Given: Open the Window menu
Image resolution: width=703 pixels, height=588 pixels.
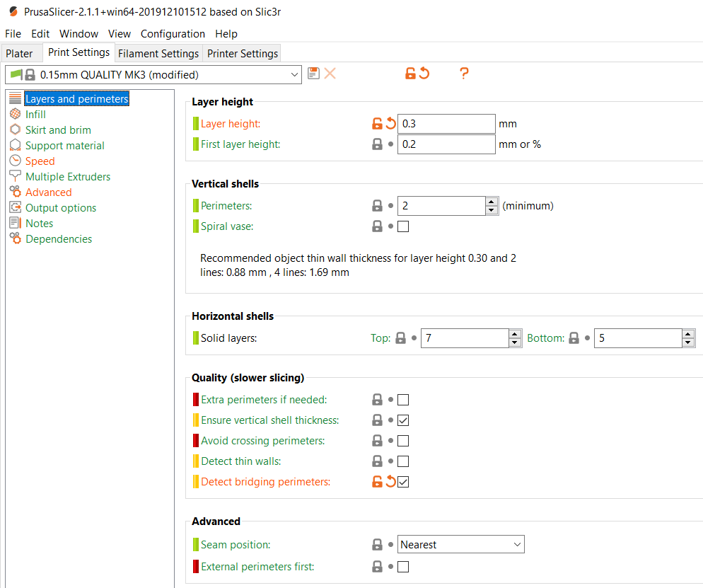Looking at the screenshot, I should coord(79,34).
